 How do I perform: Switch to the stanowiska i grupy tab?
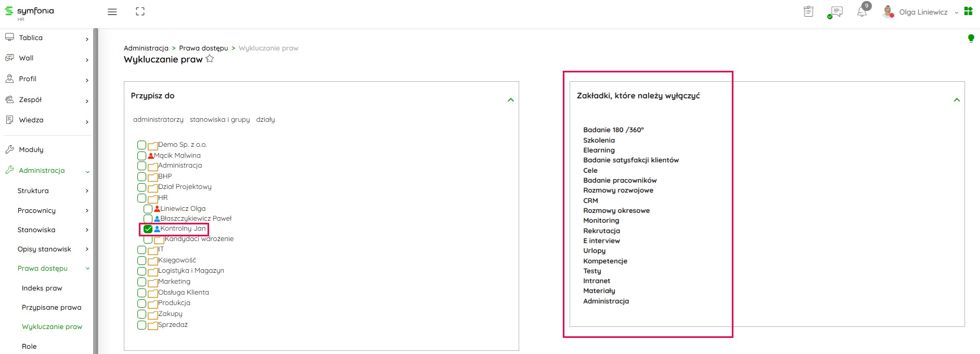pos(220,119)
